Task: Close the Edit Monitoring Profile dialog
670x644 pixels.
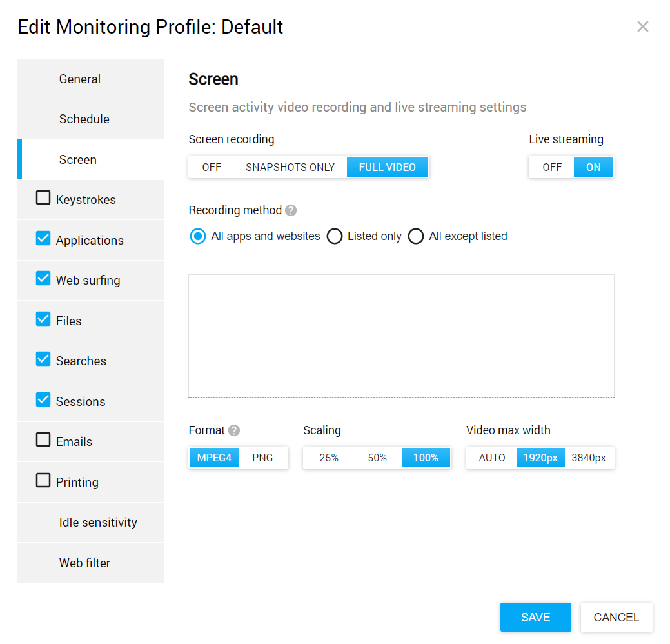Action: [x=642, y=26]
